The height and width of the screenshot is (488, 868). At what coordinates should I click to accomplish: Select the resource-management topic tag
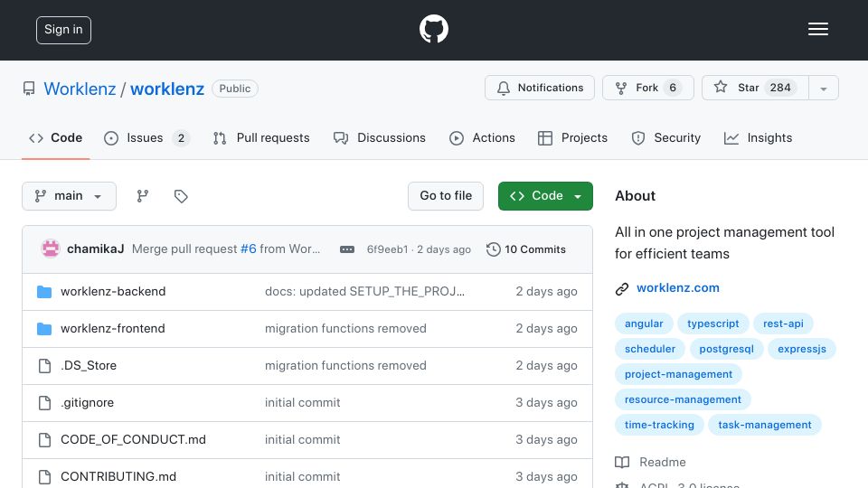[x=683, y=400]
